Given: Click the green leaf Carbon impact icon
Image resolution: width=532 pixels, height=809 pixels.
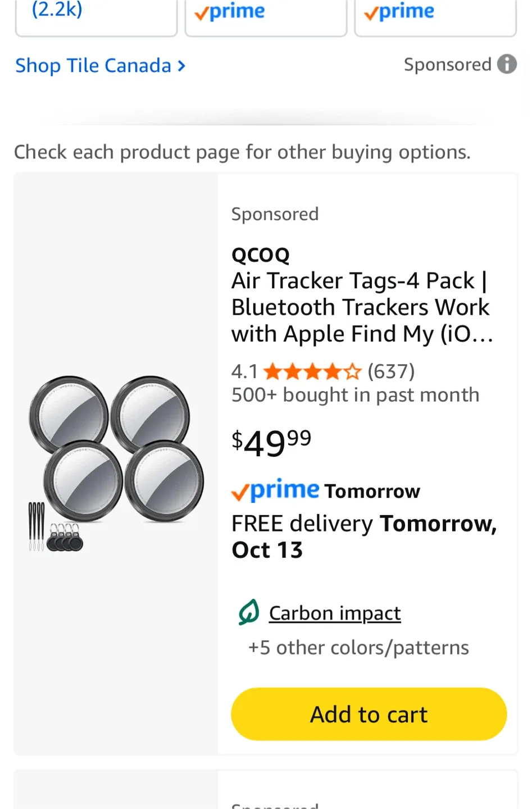Looking at the screenshot, I should coord(249,612).
